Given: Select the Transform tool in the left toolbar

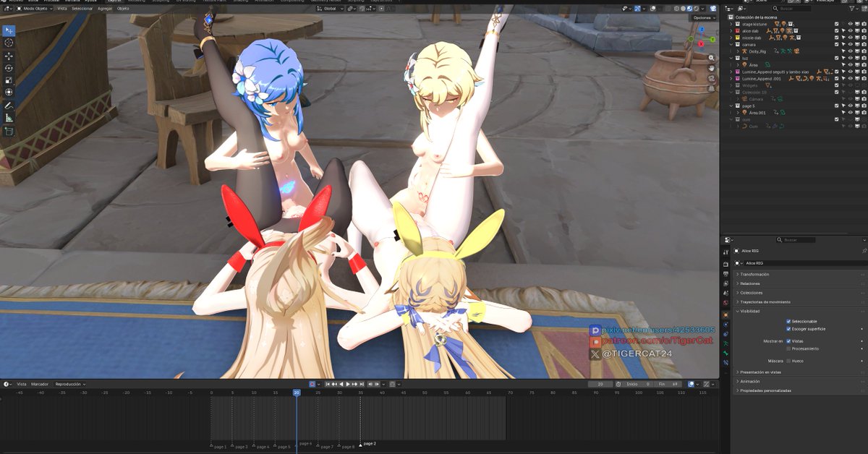Looking at the screenshot, I should click(x=9, y=93).
